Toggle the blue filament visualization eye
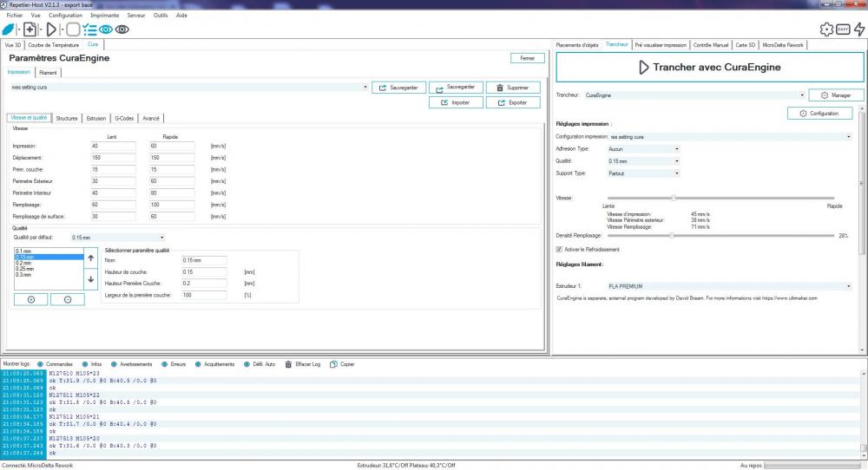This screenshot has height=470, width=868. 106,29
